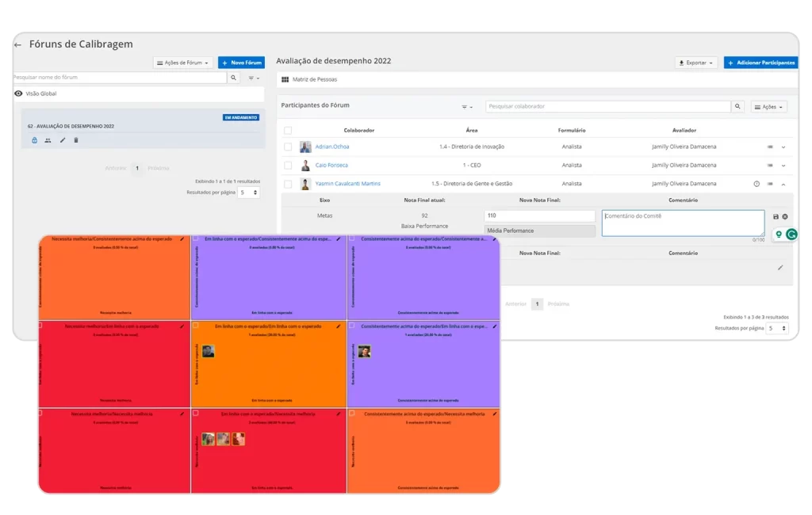Save the committee comment with the floppy disk icon
812x515 pixels.
(776, 217)
